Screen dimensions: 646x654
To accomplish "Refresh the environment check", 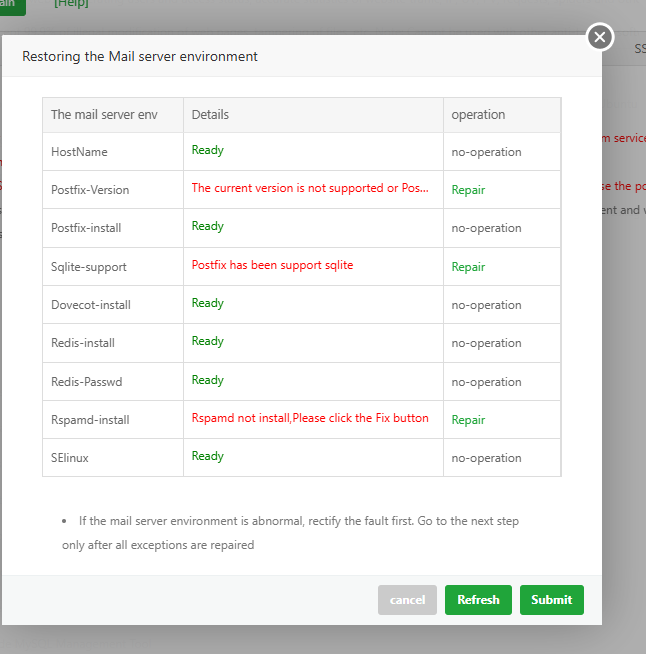I will click(478, 600).
